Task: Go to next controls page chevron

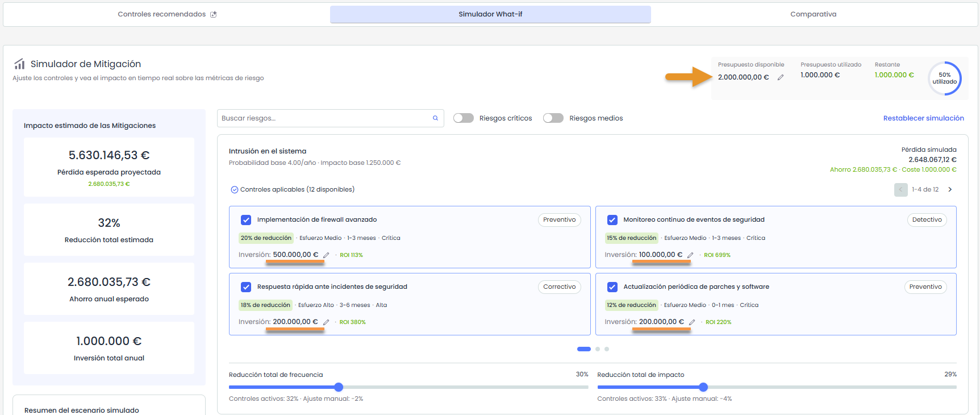Action: click(x=950, y=190)
